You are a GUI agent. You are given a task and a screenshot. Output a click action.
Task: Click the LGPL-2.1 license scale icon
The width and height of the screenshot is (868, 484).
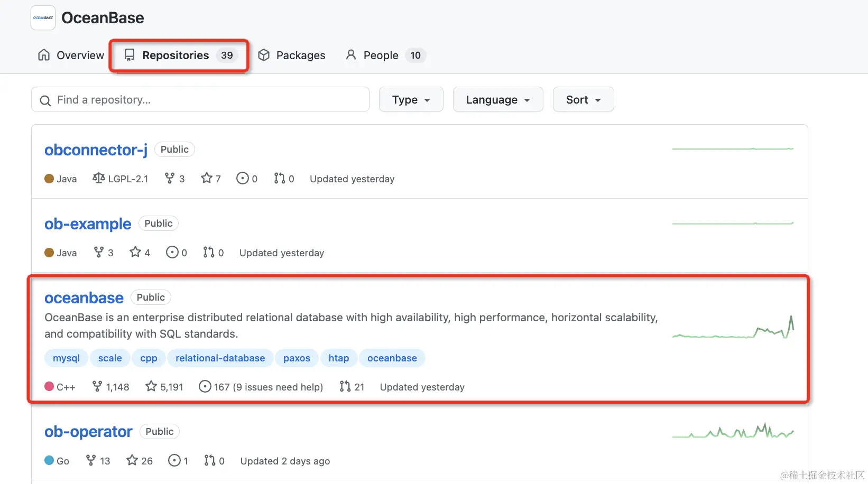[98, 179]
